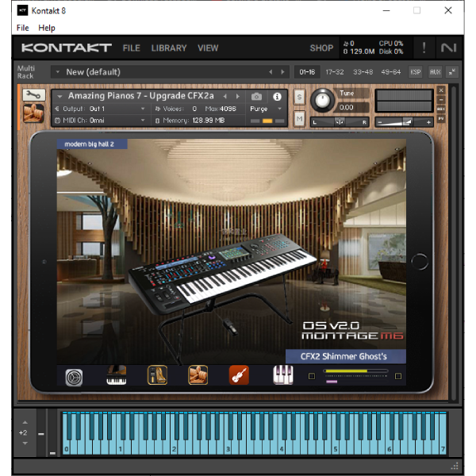Viewport: 476px width, 476px height.
Task: Go to previous multi preset
Action: 271,72
